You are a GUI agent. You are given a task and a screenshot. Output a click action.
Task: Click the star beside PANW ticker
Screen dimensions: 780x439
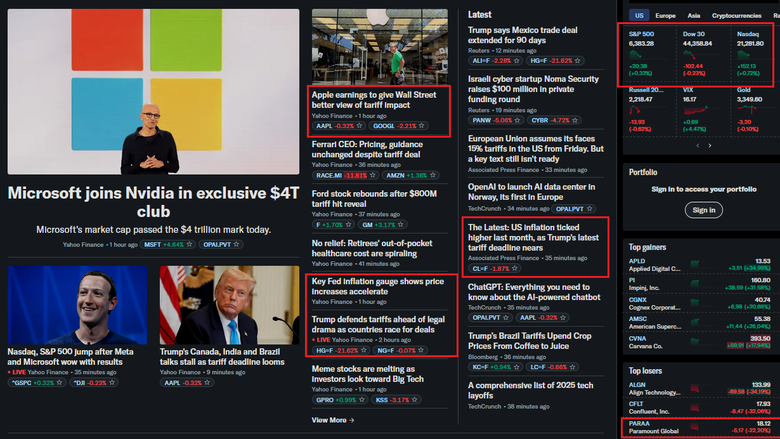pos(517,120)
